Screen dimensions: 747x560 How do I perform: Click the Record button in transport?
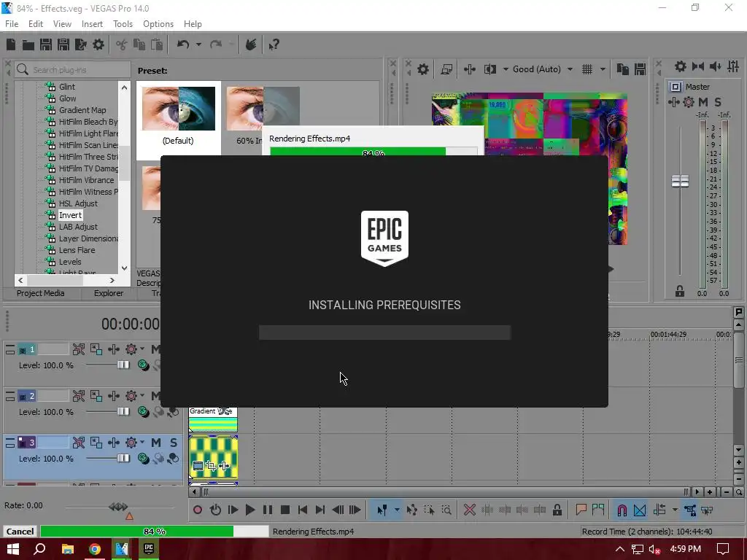point(198,510)
